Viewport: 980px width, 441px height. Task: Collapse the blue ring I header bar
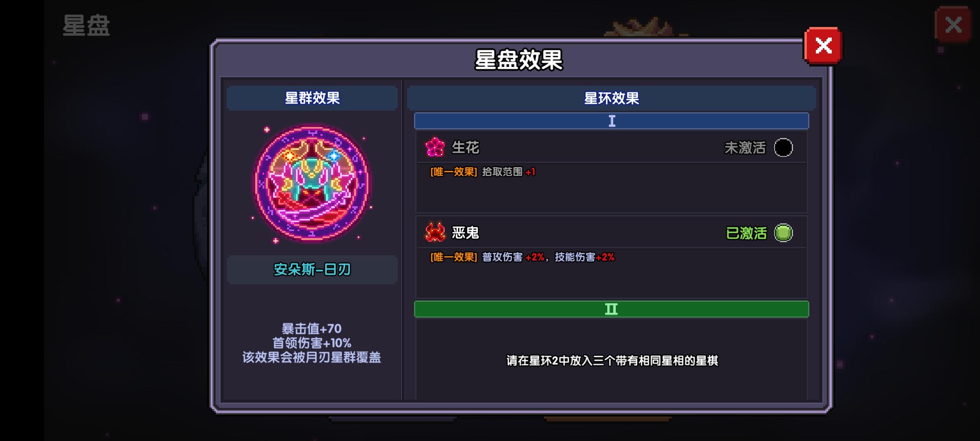(x=611, y=121)
